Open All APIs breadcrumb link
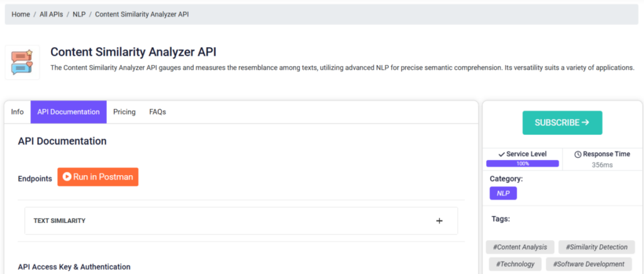Screen dimensions: 644x274 tap(52, 14)
